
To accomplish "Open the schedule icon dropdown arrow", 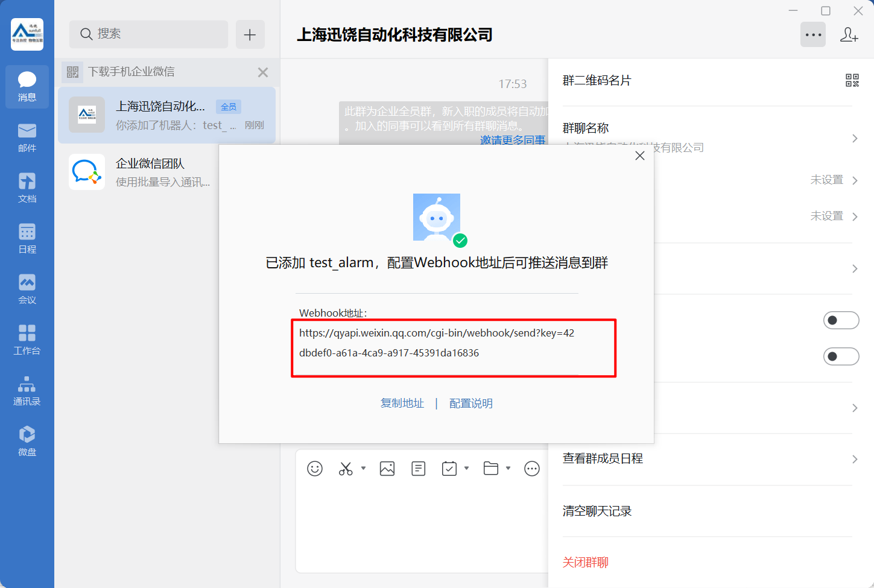I will pos(466,468).
